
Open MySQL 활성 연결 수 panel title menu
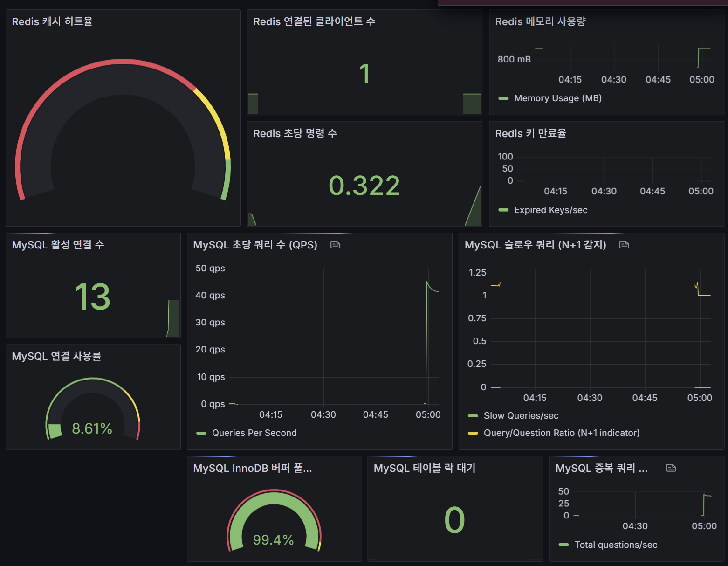(58, 245)
